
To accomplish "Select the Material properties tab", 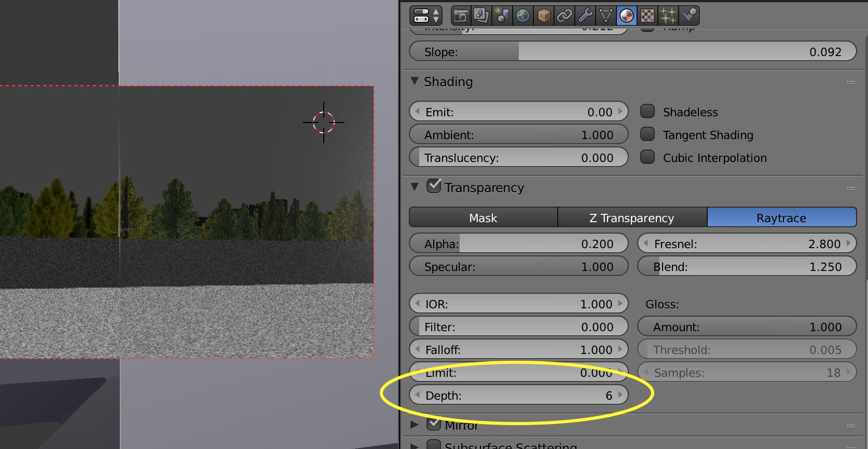I will pyautogui.click(x=627, y=16).
